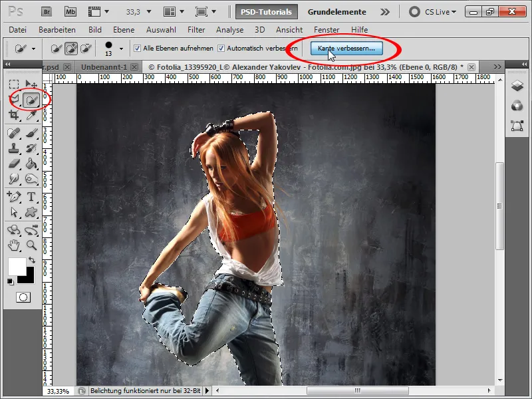Toggle Quick Mask mode
The width and height of the screenshot is (532, 399).
tap(23, 297)
